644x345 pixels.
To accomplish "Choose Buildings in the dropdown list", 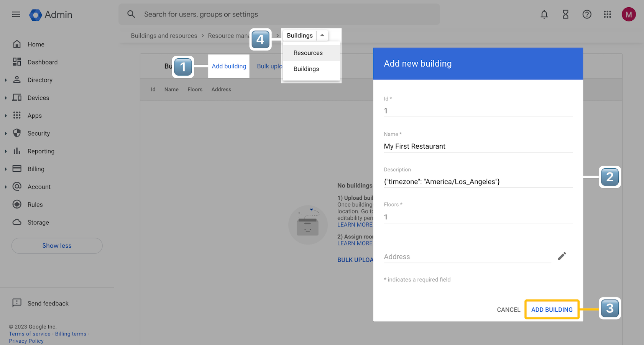I will point(306,69).
